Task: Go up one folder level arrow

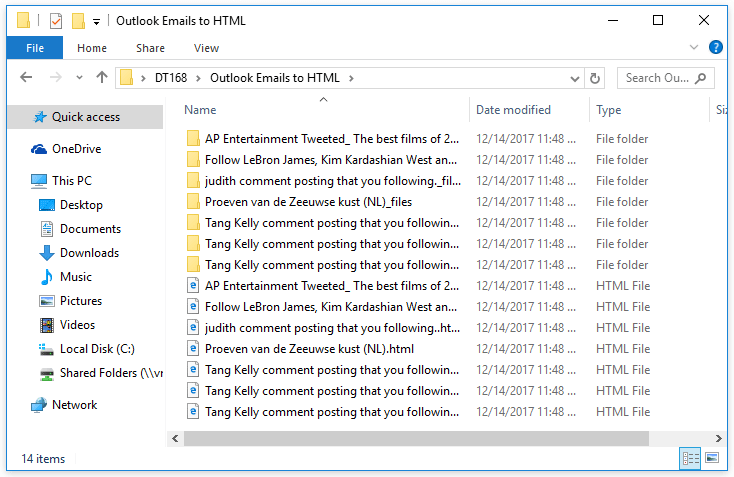Action: 102,77
